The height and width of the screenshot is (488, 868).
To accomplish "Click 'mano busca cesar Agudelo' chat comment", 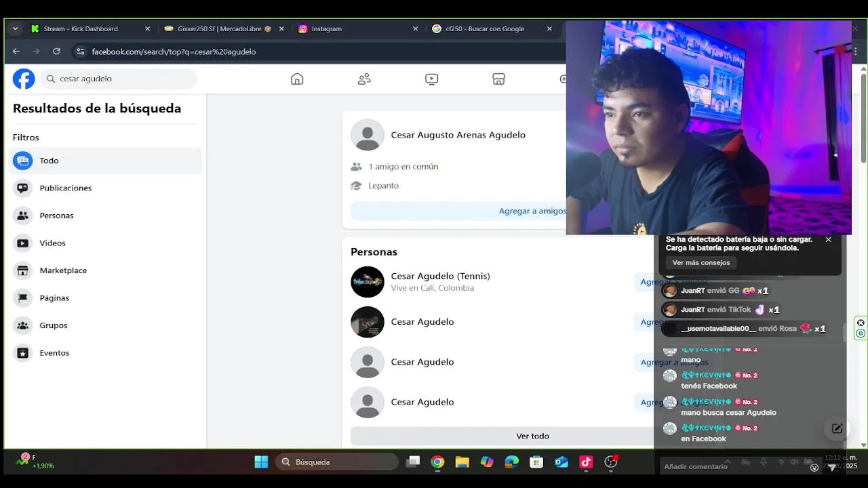I will 728,412.
